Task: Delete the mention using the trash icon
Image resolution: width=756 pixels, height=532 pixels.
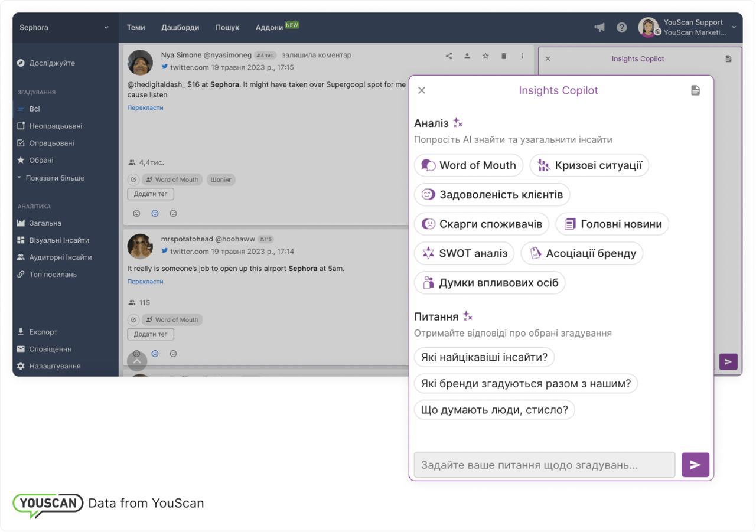Action: (503, 56)
